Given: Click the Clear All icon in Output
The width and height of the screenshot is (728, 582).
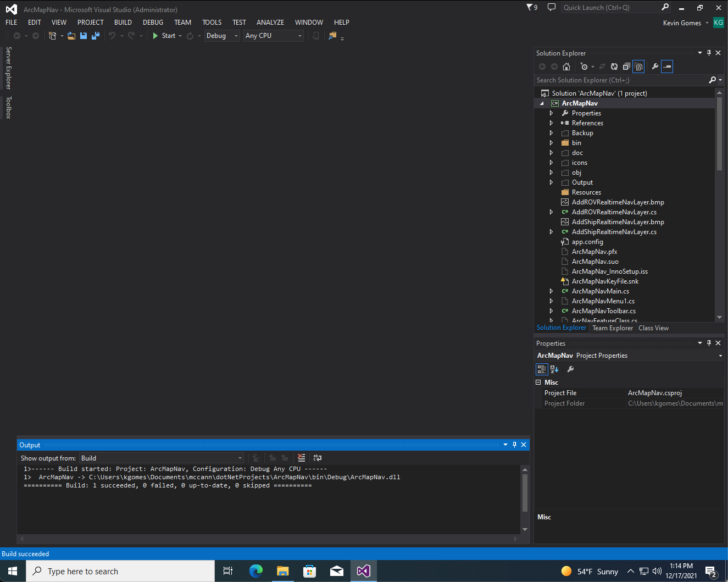Looking at the screenshot, I should tap(301, 458).
